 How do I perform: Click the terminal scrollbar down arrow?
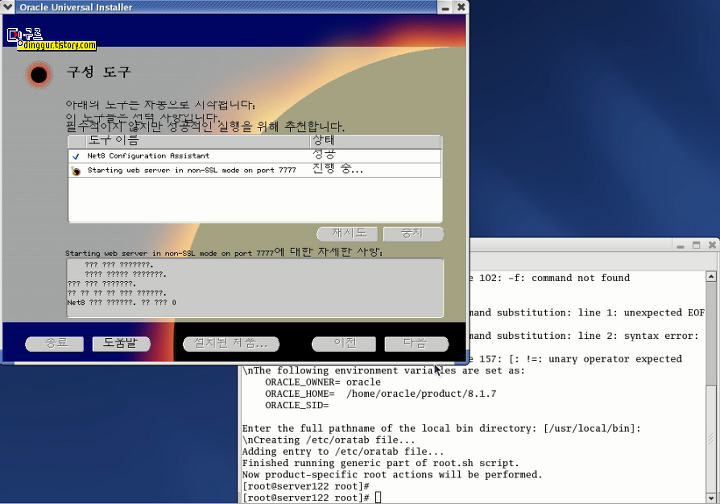(711, 497)
